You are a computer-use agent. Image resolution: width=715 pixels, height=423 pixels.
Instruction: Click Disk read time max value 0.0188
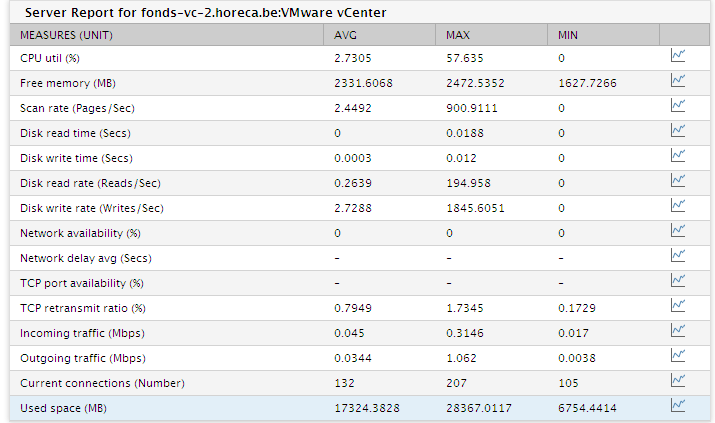(x=465, y=134)
